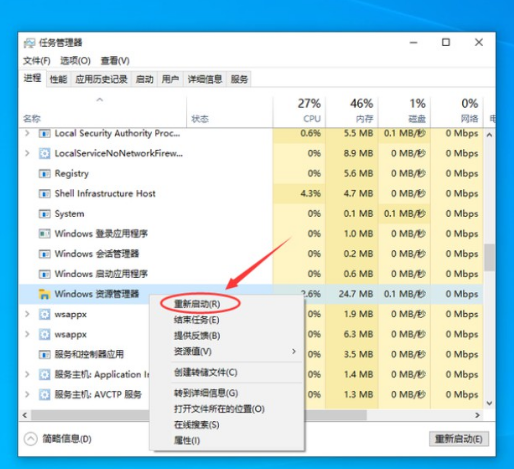Click the Windows 资源管理器 folder icon
514x469 pixels.
(x=44, y=294)
